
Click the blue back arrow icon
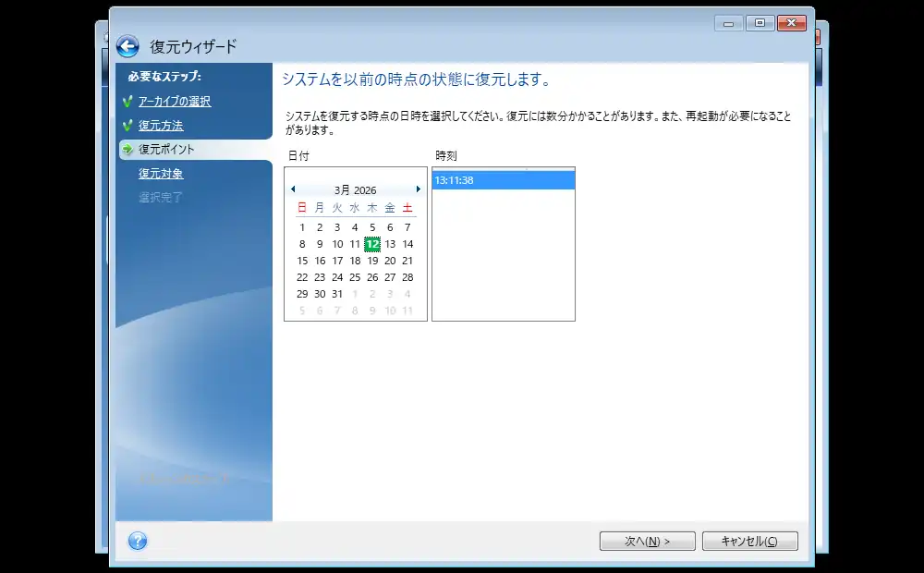128,46
